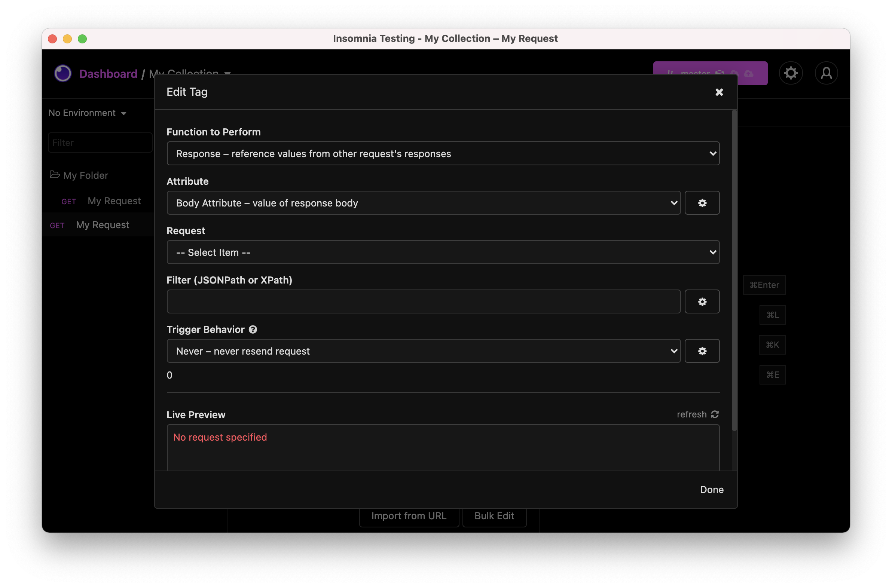The image size is (892, 588).
Task: Click the git branch icon beside master
Action: (671, 73)
